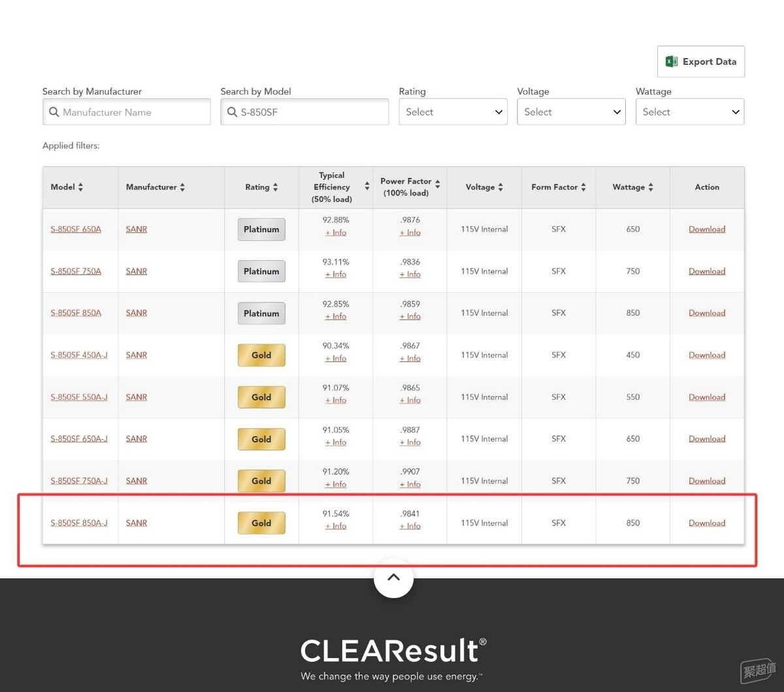This screenshot has width=784, height=692.
Task: Click Platinum badge in S-850SF 850A row
Action: pos(261,313)
